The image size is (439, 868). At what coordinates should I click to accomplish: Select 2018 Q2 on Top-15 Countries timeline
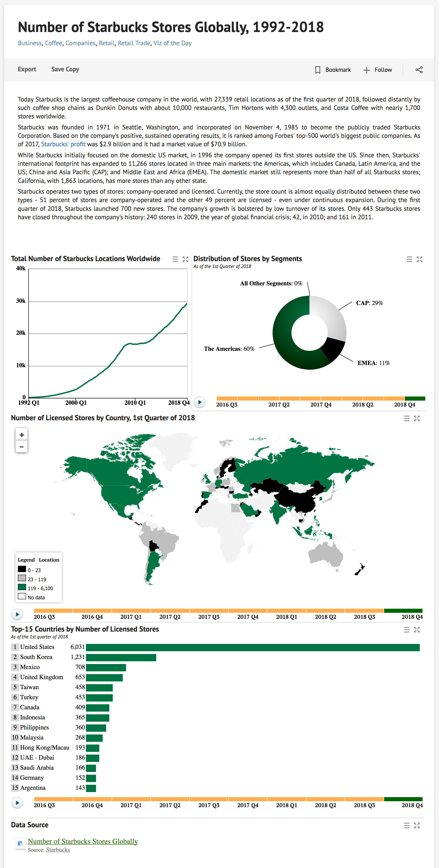click(325, 799)
